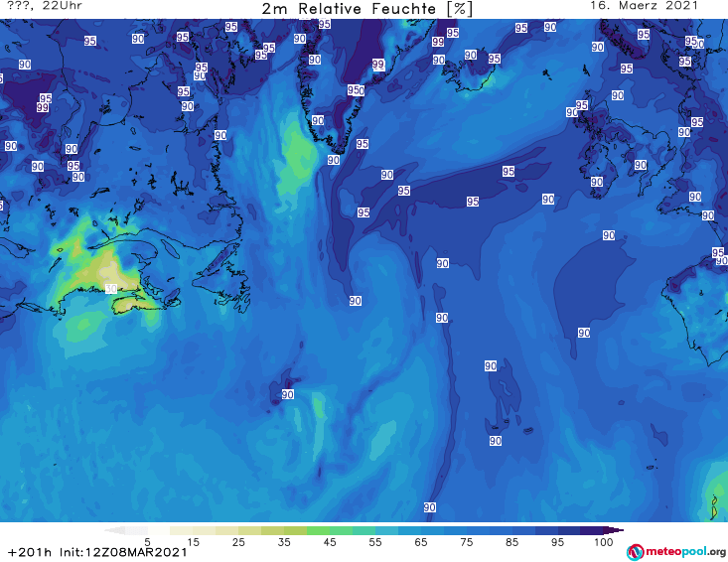Click the '45' tick label on the color scale

click(330, 542)
